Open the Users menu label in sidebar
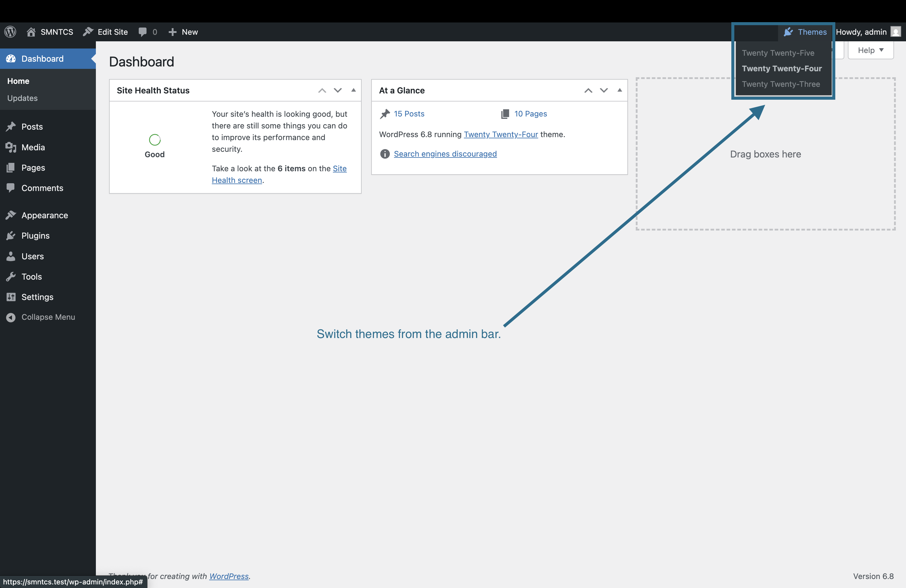The image size is (906, 588). tap(32, 256)
